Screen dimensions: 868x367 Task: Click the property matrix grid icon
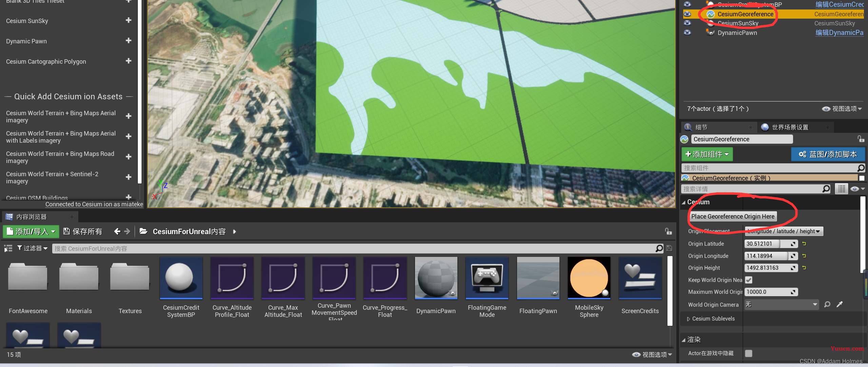pyautogui.click(x=841, y=189)
